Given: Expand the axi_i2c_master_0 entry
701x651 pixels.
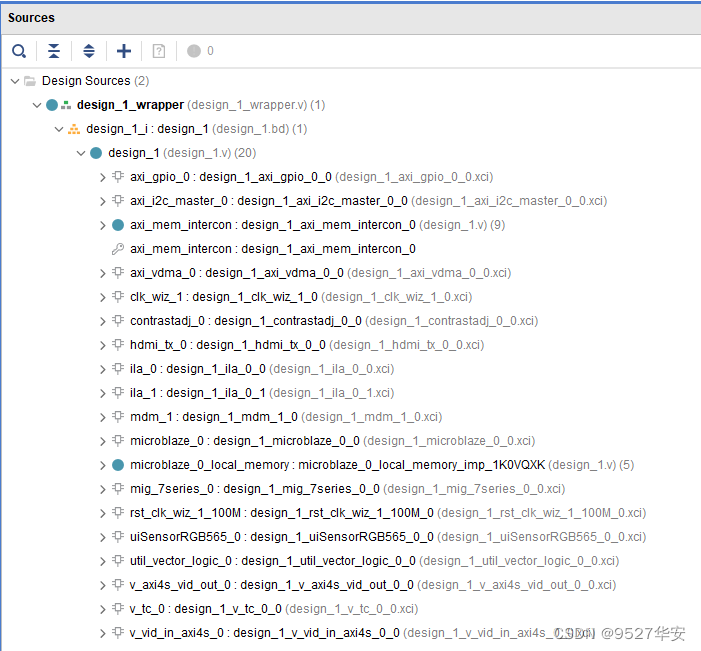Looking at the screenshot, I should pos(102,202).
